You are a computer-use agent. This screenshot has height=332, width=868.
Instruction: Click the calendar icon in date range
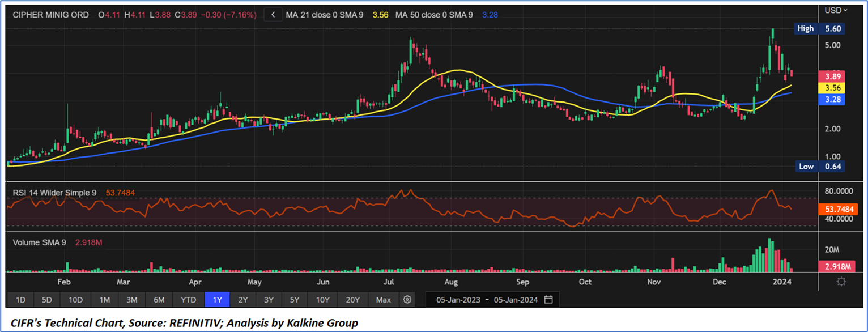coord(548,299)
